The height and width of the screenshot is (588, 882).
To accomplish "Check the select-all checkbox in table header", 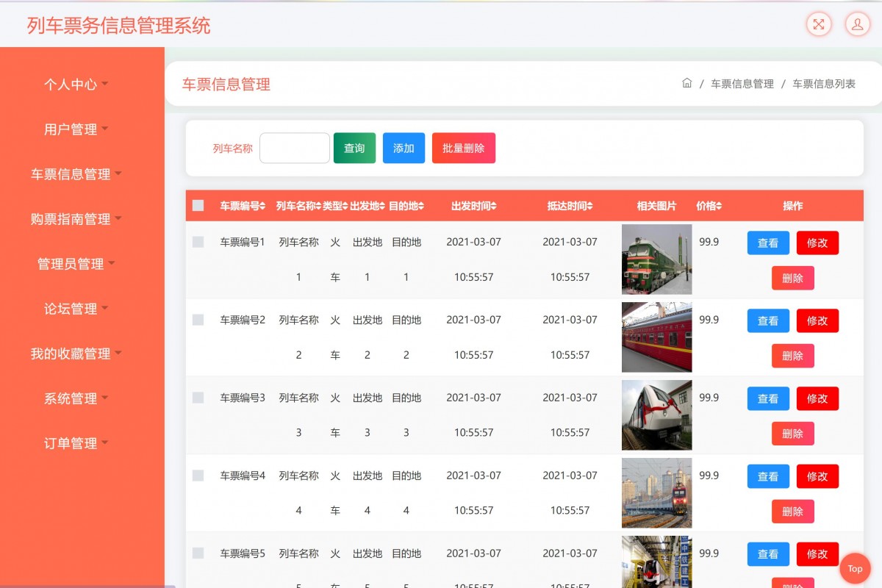I will (197, 206).
